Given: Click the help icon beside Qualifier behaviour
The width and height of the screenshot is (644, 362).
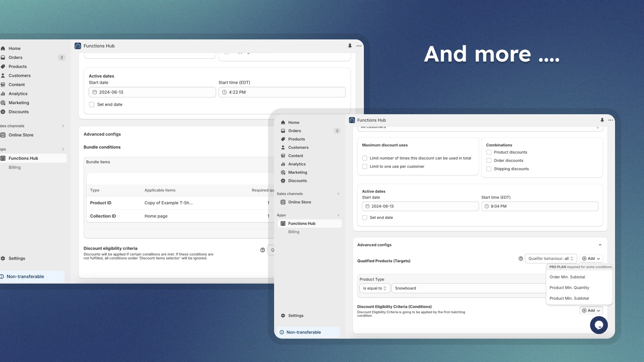Looking at the screenshot, I should [x=520, y=259].
